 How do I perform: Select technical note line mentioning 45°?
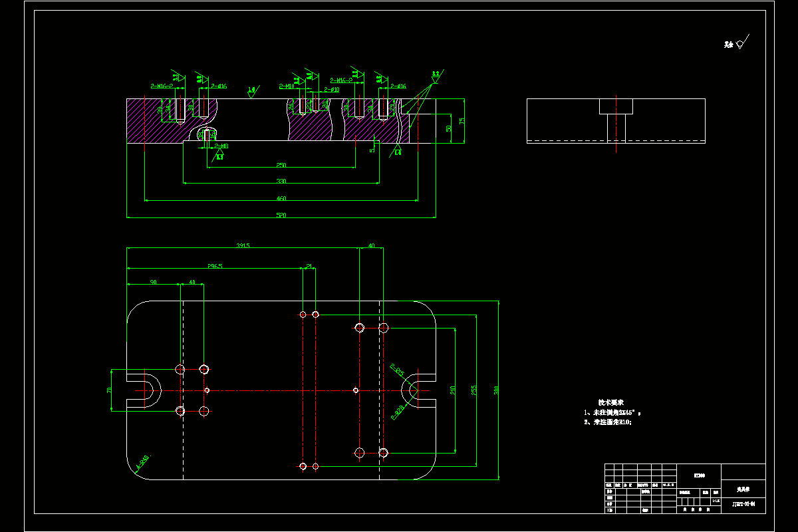coord(612,412)
